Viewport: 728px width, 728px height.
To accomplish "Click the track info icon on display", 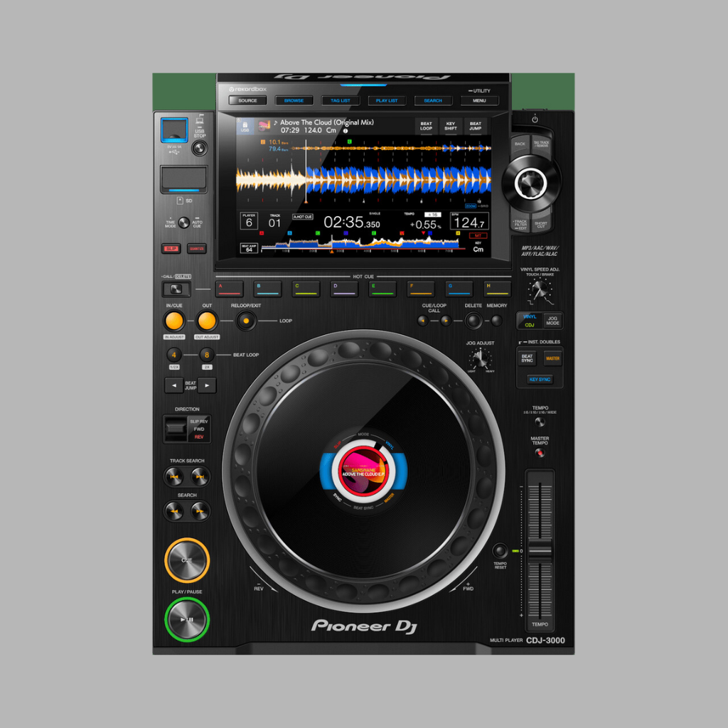I will click(x=346, y=131).
